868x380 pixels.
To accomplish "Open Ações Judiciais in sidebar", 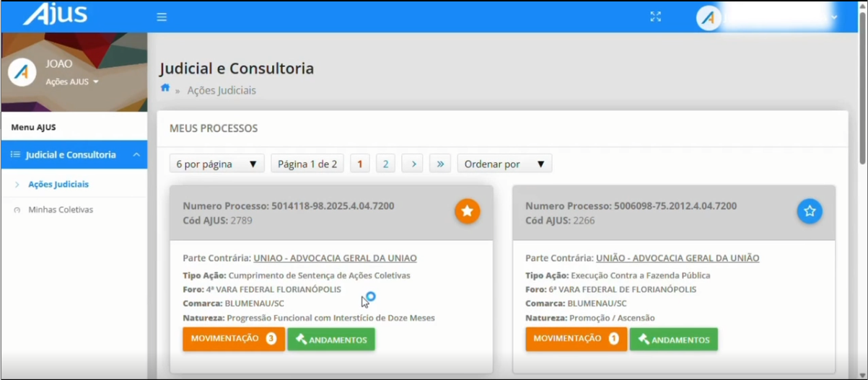I will (58, 185).
